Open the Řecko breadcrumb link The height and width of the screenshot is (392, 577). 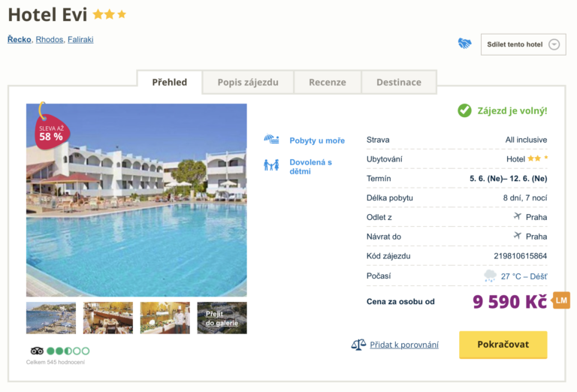[20, 39]
